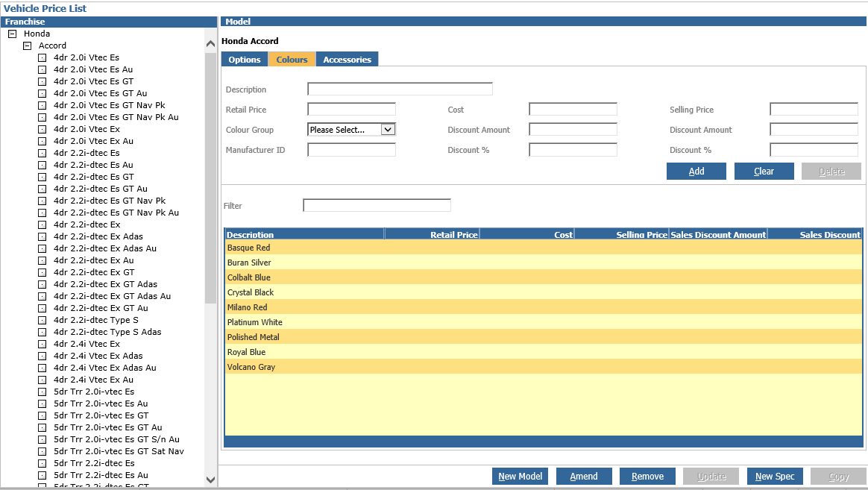The image size is (868, 490).
Task: Sort by the Retail Price column header
Action: click(432, 234)
